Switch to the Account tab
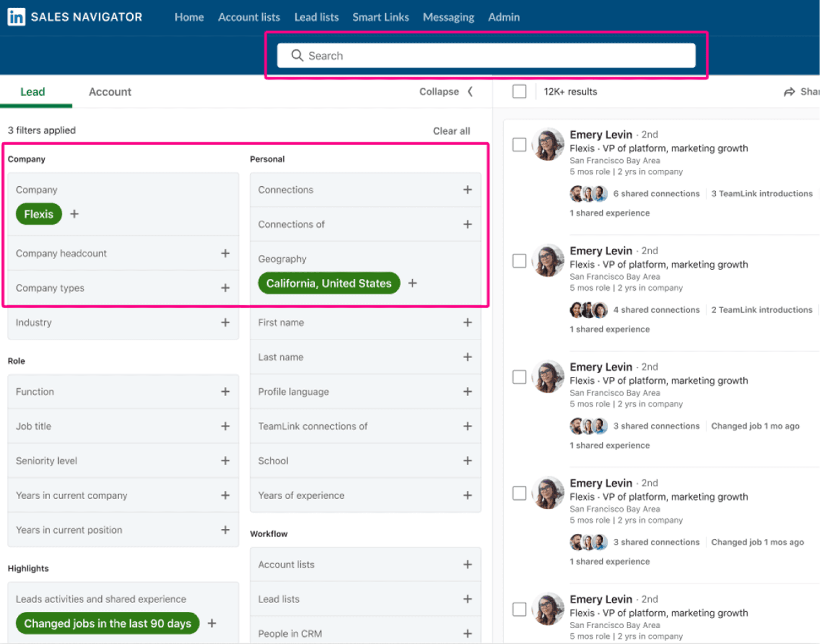 110,92
